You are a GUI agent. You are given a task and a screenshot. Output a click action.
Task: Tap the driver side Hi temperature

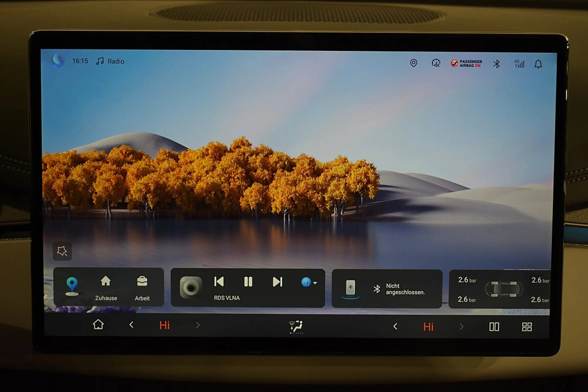click(164, 325)
